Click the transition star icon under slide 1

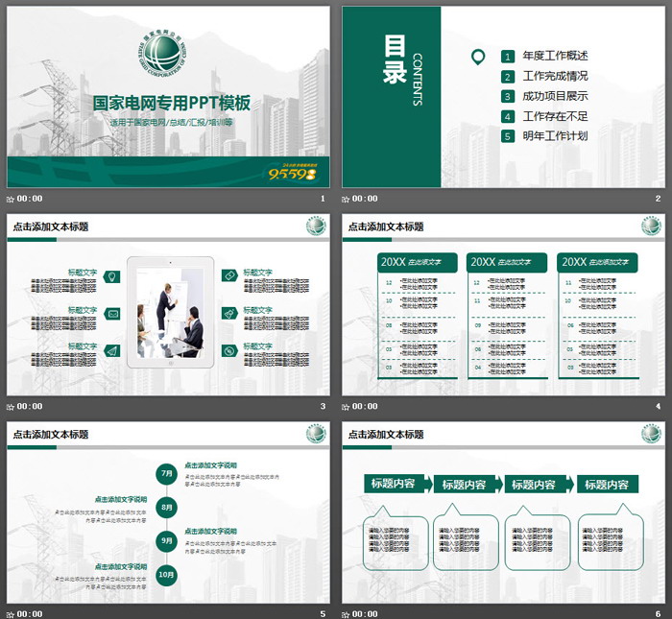11,199
